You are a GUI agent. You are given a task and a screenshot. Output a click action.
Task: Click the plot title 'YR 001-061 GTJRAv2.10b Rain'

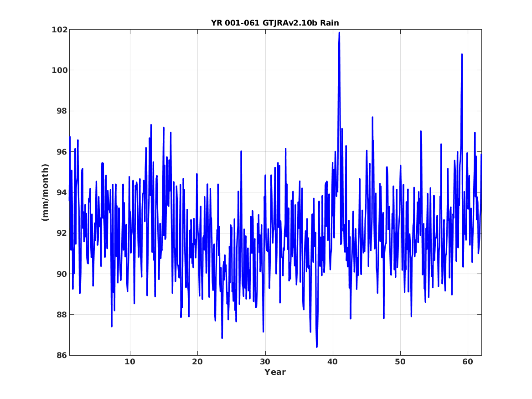(x=275, y=23)
